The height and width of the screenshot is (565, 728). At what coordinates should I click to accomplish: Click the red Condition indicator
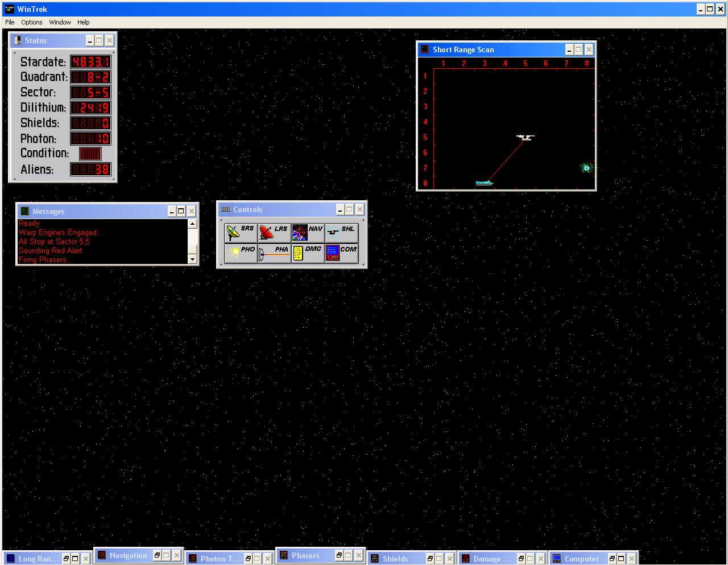point(90,154)
